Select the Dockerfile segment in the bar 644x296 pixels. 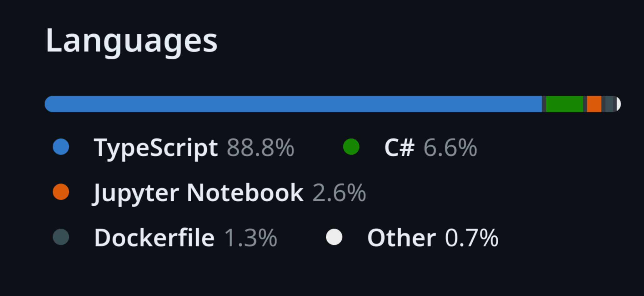[x=609, y=104]
